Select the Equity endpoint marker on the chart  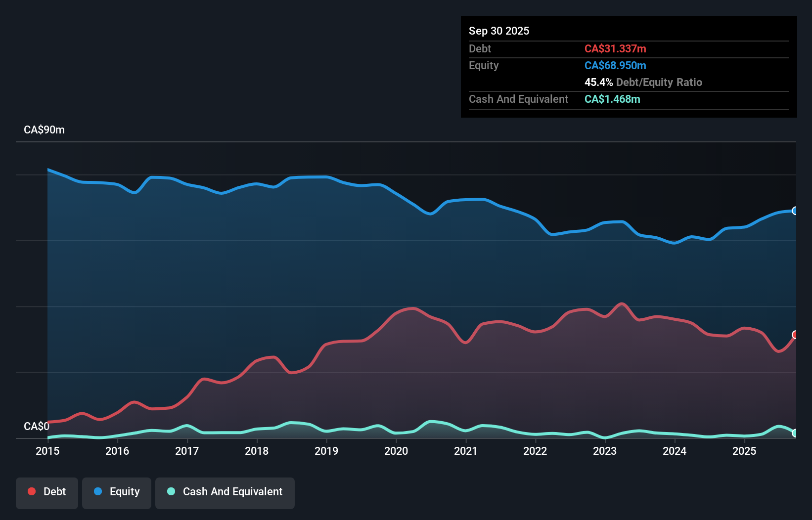point(795,211)
